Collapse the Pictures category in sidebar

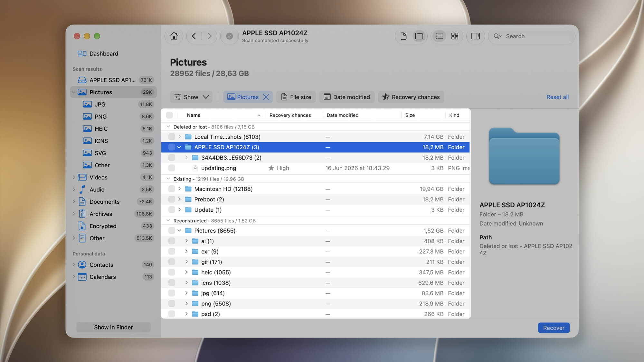(x=74, y=92)
